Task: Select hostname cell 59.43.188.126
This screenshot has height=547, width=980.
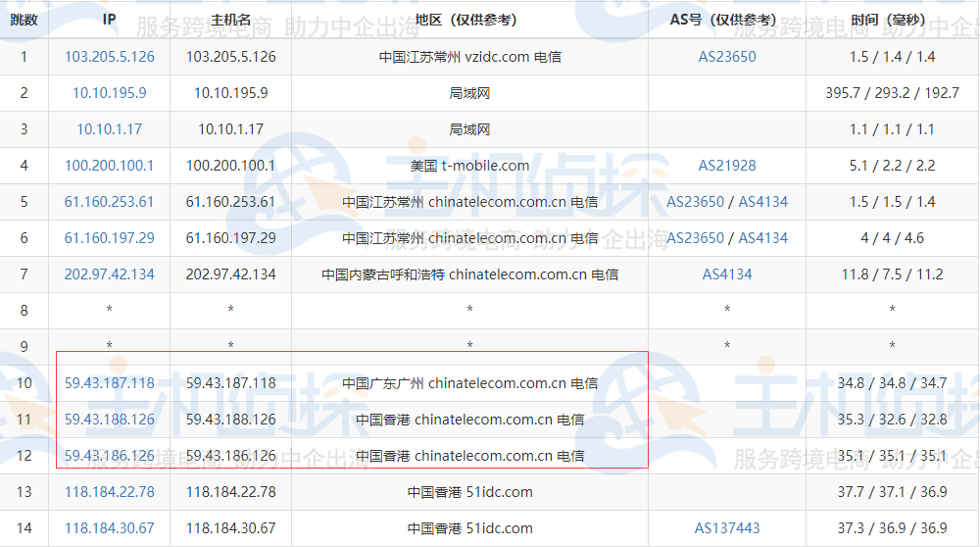Action: (x=230, y=420)
